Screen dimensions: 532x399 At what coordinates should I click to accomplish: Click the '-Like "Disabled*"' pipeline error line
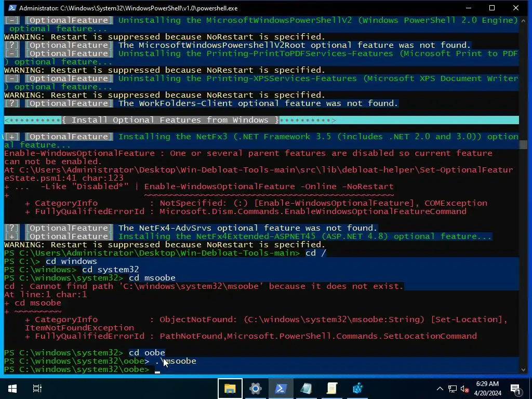click(199, 187)
